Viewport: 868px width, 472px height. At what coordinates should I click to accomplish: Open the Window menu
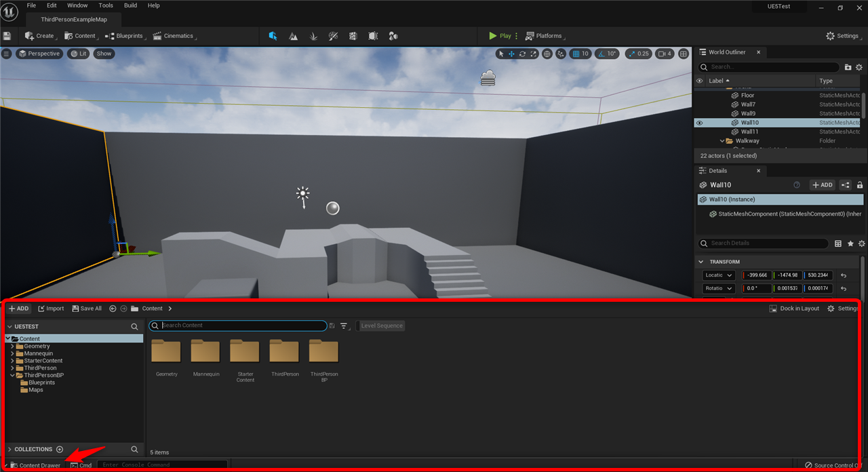click(x=77, y=5)
